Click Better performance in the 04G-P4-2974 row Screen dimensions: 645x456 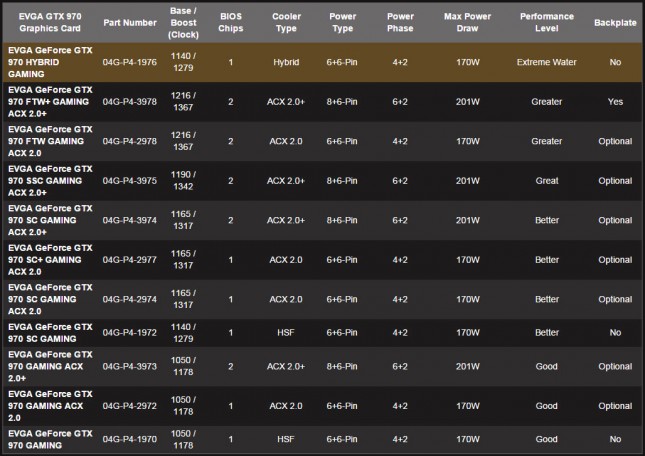(547, 299)
